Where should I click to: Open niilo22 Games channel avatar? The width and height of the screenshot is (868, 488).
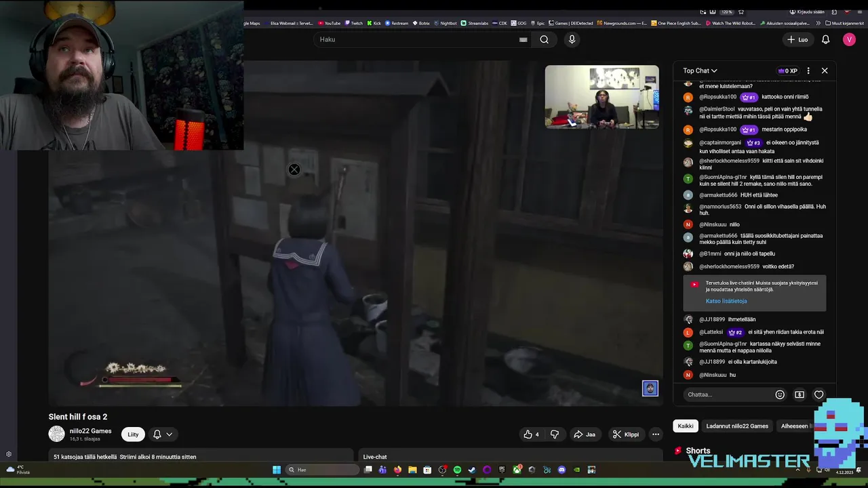[56, 434]
